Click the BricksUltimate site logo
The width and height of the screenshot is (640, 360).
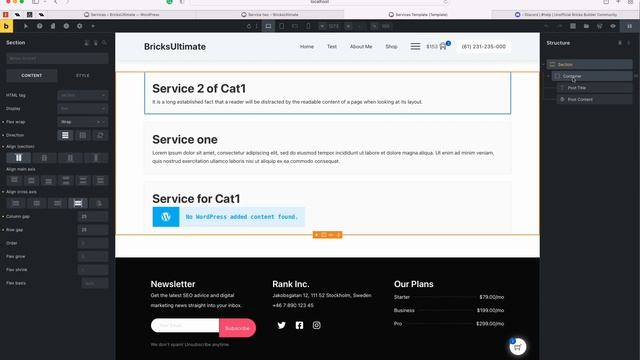175,47
